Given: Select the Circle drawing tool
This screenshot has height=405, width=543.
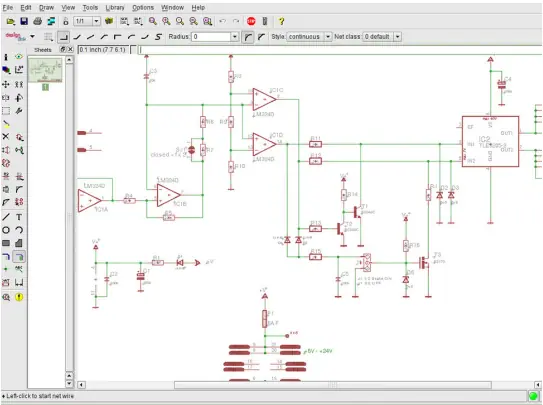Looking at the screenshot, I should (x=6, y=230).
